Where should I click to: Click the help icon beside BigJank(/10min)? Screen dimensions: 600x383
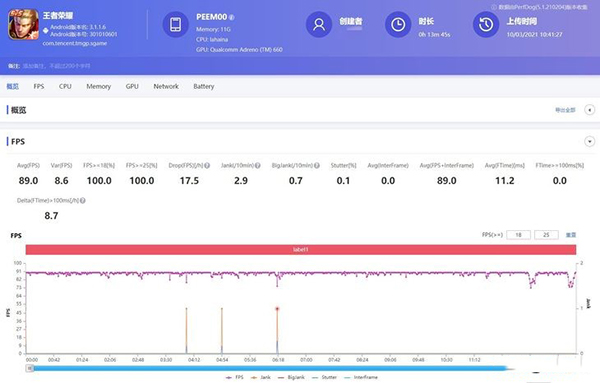coord(317,166)
